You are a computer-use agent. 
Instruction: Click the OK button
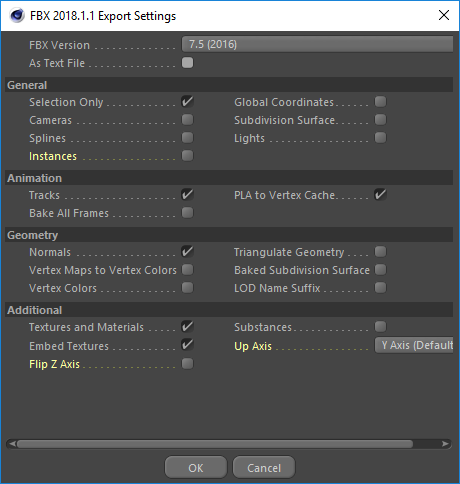pyautogui.click(x=196, y=468)
